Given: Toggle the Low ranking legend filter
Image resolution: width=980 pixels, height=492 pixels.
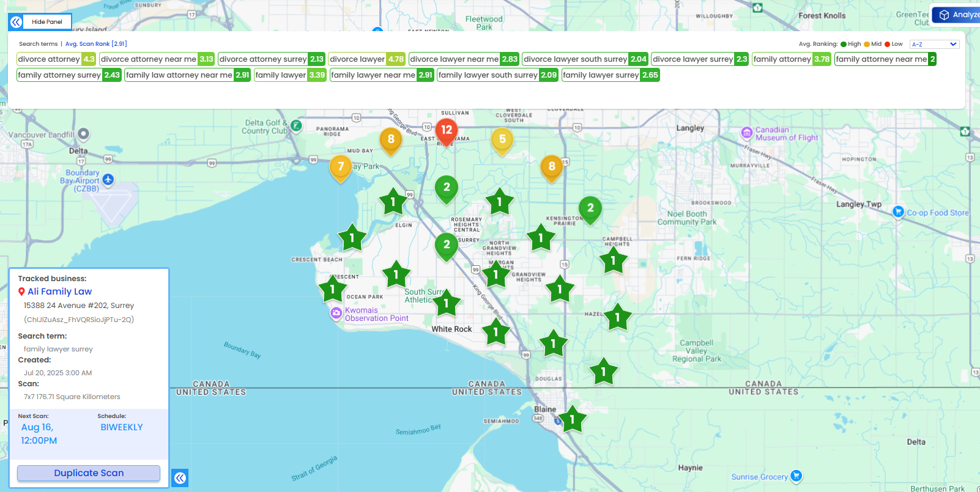Looking at the screenshot, I should click(x=894, y=44).
